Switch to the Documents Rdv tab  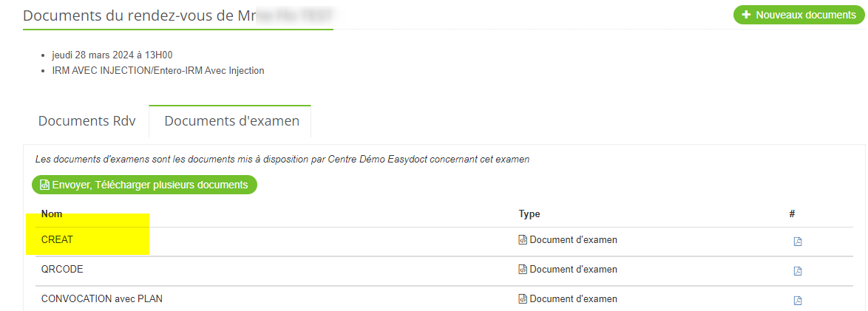click(87, 121)
